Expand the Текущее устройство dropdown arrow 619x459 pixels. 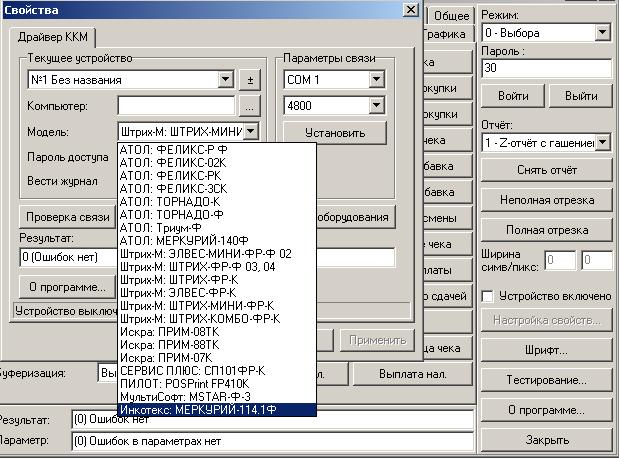(x=226, y=80)
